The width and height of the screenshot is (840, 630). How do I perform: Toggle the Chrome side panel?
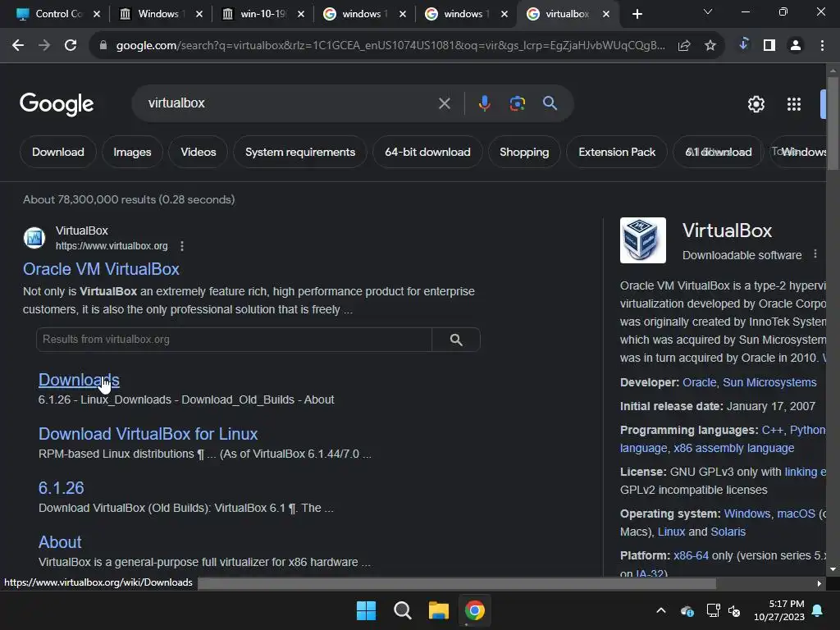(x=769, y=46)
